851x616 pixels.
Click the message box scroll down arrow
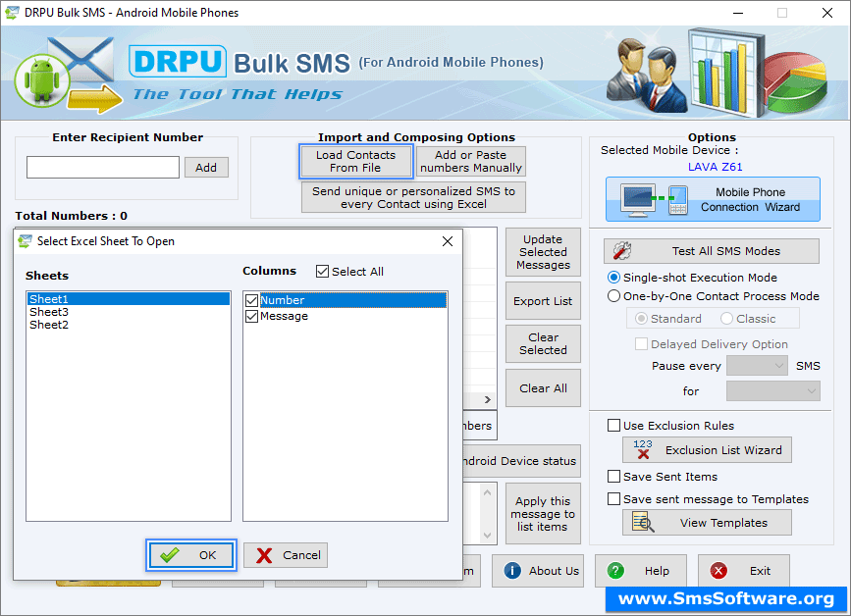[x=488, y=536]
